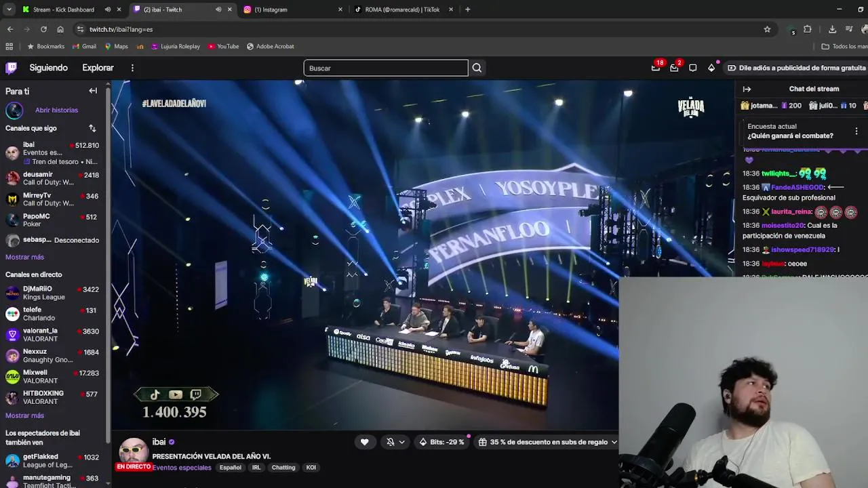Open the poll three-dot options
This screenshot has width=868, height=488.
click(856, 131)
